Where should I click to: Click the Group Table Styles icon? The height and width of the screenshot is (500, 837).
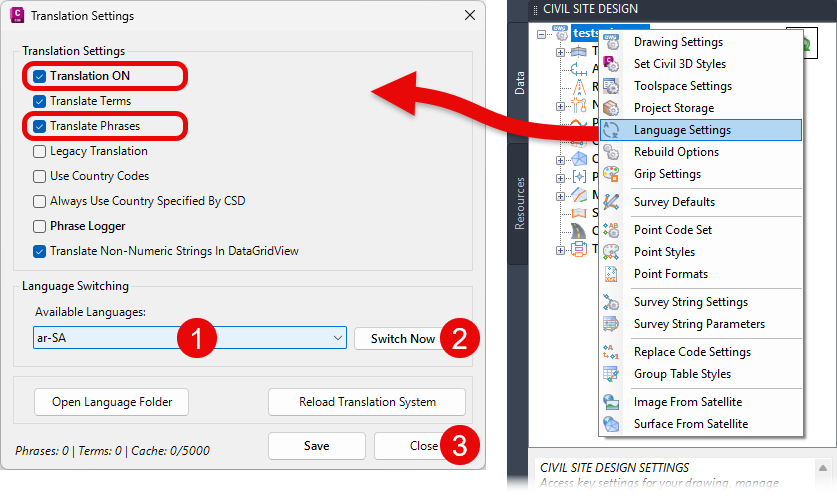612,374
